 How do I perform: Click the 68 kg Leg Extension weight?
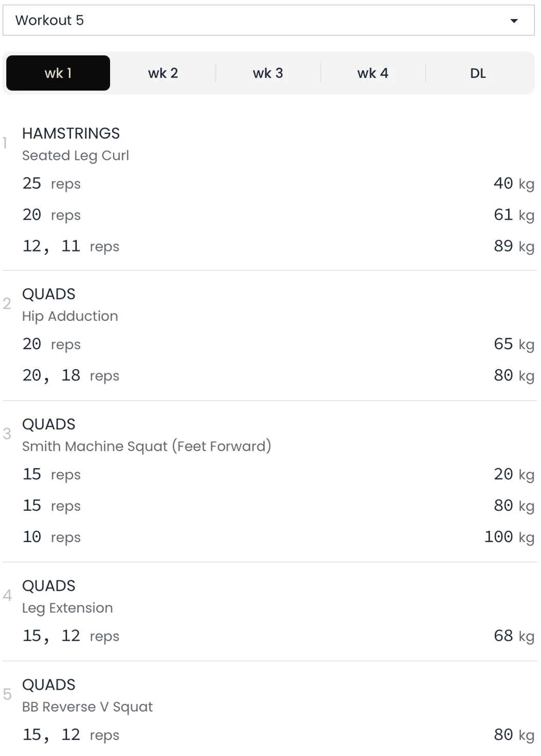513,636
